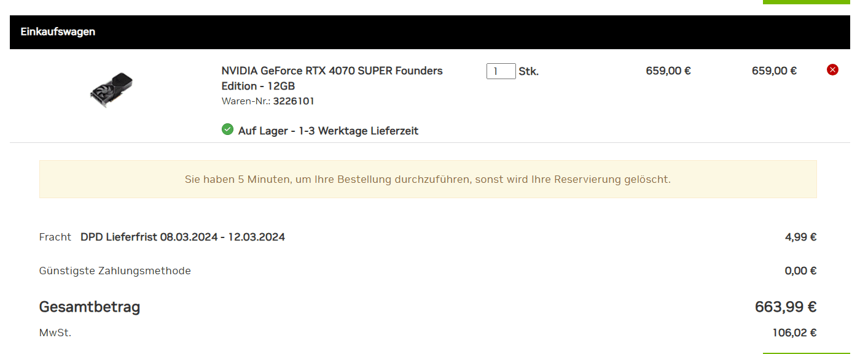
Task: Click the Gesamtbetrag label
Action: point(90,307)
